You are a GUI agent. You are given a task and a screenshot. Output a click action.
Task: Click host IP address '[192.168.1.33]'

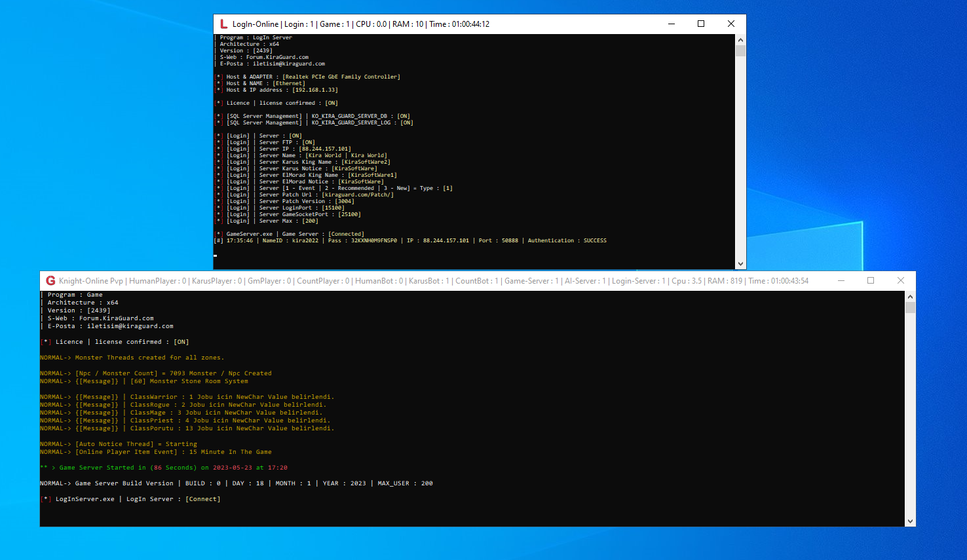coord(315,90)
